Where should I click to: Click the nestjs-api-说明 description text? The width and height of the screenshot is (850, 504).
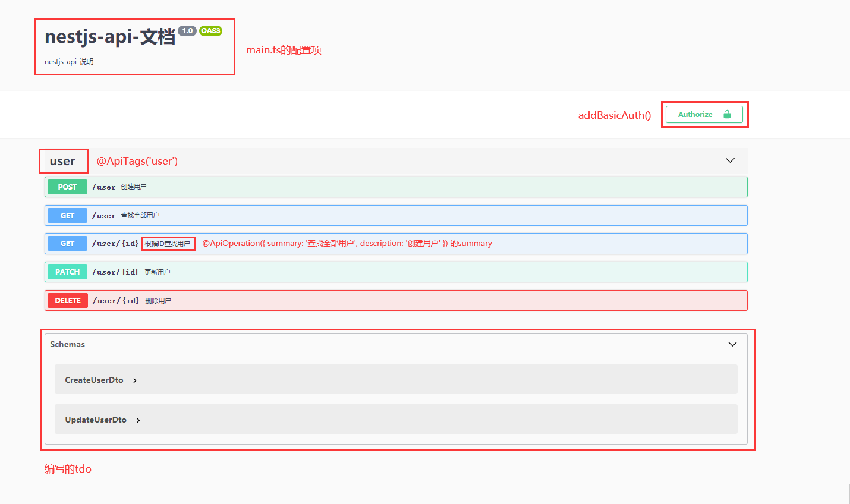point(69,62)
